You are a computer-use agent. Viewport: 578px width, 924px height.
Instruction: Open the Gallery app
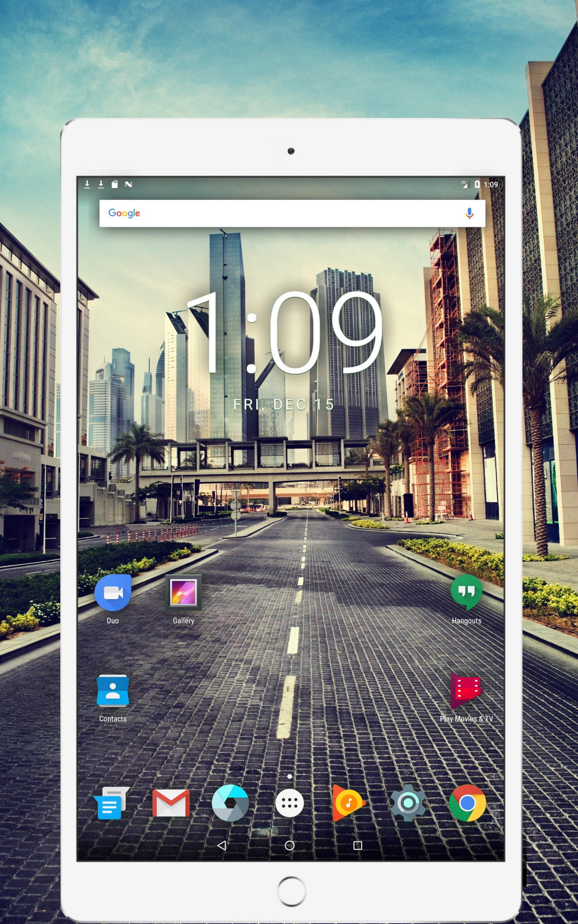coord(184,593)
